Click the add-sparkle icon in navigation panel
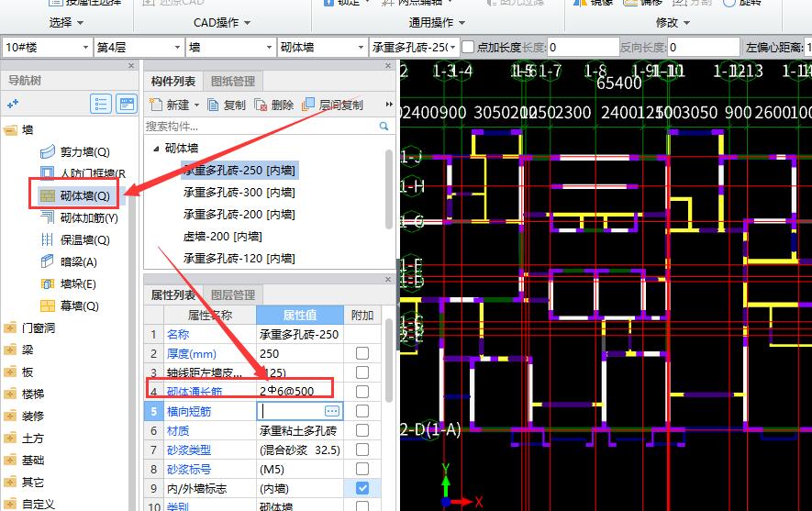Image resolution: width=812 pixels, height=511 pixels. click(13, 104)
